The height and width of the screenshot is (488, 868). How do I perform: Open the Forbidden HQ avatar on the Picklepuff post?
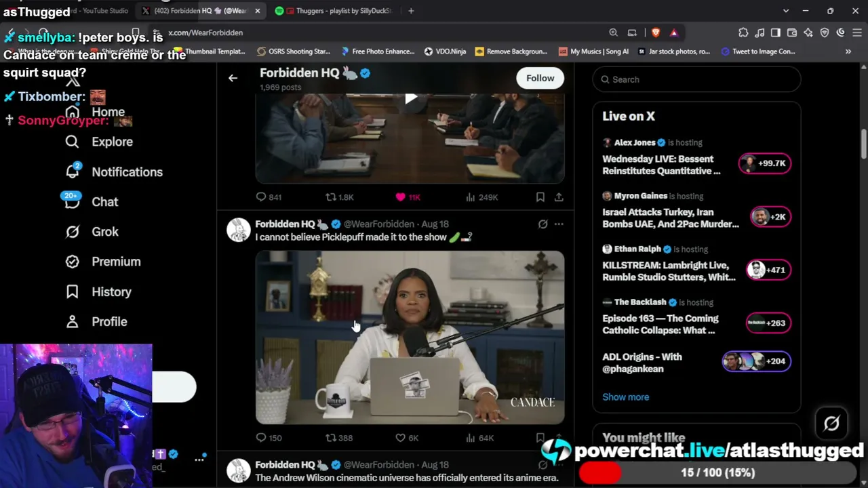click(238, 230)
